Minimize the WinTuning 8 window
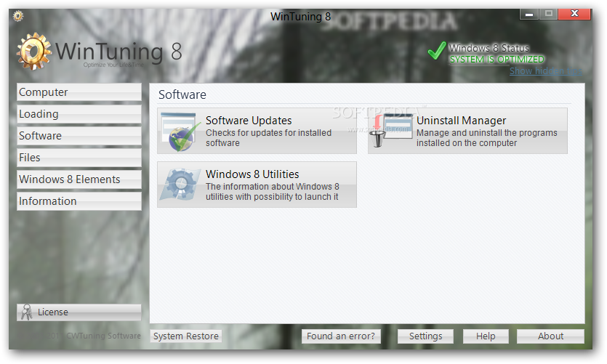This screenshot has width=607, height=364. click(x=528, y=14)
